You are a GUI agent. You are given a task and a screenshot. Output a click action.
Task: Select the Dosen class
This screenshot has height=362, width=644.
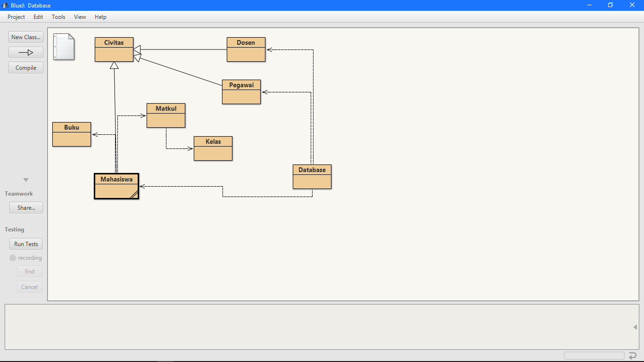[x=246, y=49]
